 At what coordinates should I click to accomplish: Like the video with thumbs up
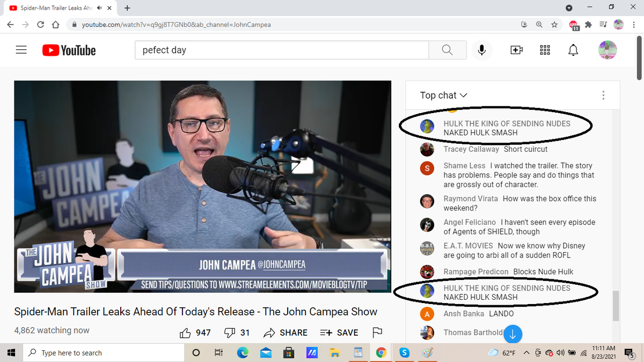click(x=186, y=333)
